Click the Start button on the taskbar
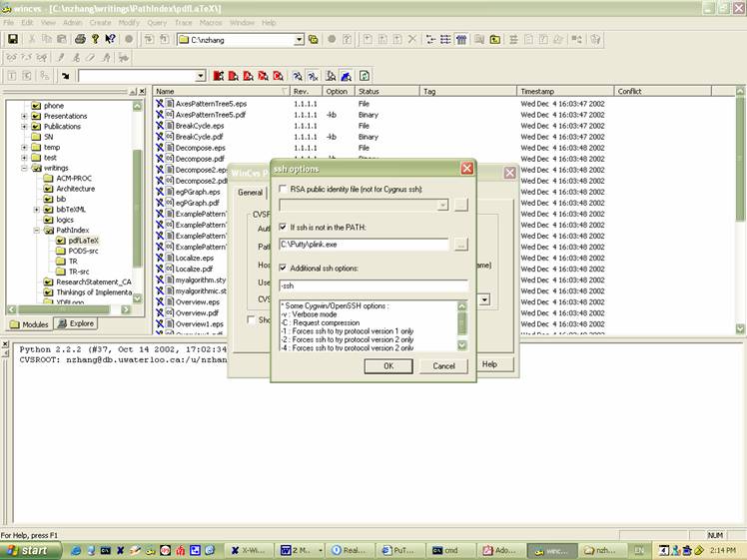Screen dimensions: 747x560 [28, 550]
